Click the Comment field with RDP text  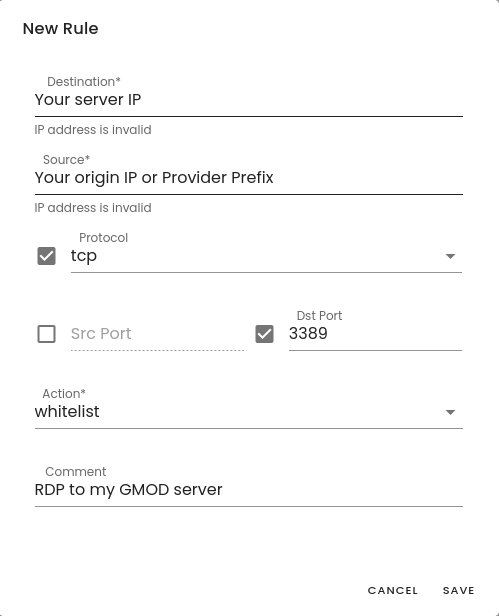tap(248, 490)
